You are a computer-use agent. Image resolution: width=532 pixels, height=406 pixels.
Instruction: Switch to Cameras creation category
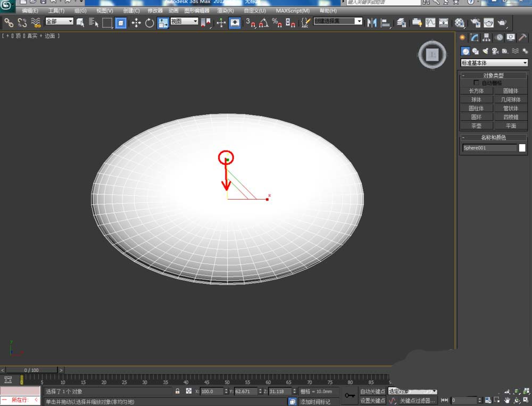[495, 51]
